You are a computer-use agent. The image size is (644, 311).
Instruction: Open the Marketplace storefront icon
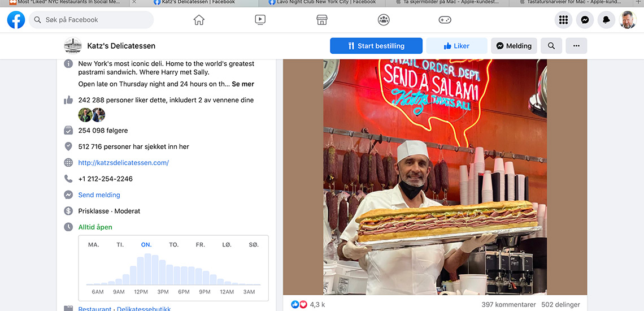322,20
